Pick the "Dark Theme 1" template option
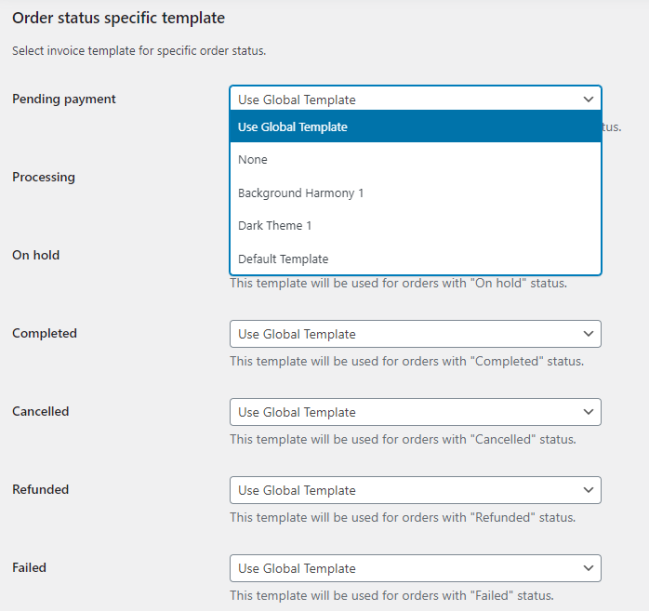This screenshot has height=611, width=649. tap(275, 226)
